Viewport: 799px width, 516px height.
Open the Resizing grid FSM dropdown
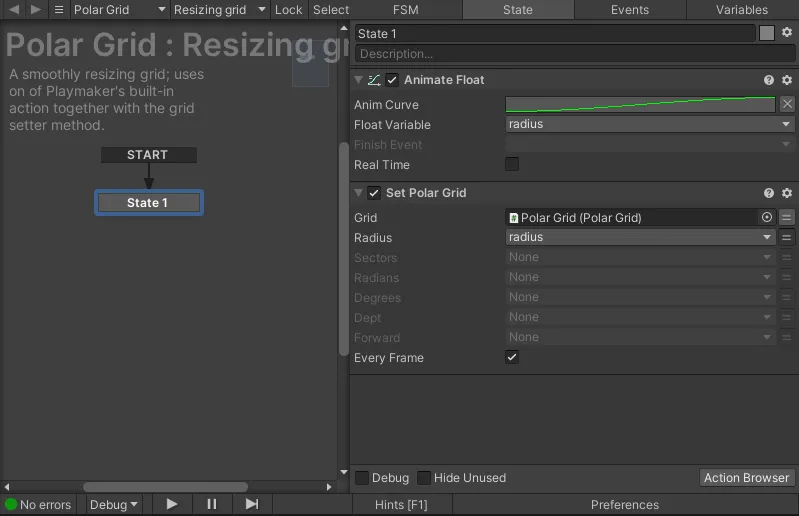[220, 10]
